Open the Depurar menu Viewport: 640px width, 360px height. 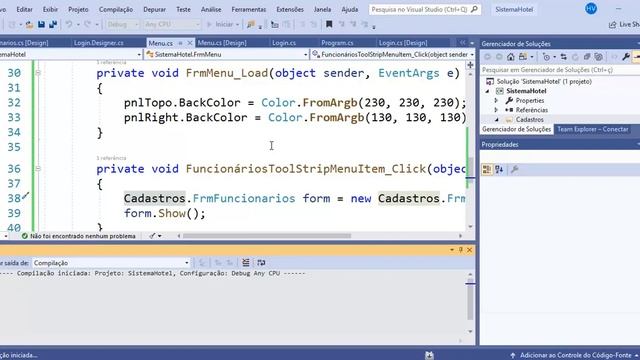click(154, 9)
